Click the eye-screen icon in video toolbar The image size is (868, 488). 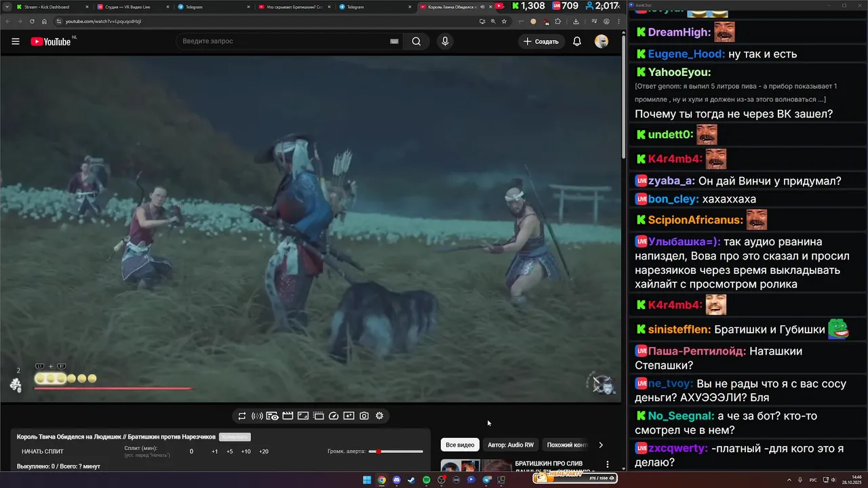[x=272, y=415]
